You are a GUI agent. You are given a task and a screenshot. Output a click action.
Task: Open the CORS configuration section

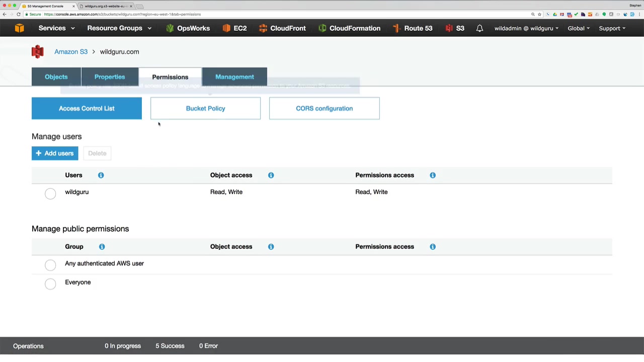click(325, 109)
